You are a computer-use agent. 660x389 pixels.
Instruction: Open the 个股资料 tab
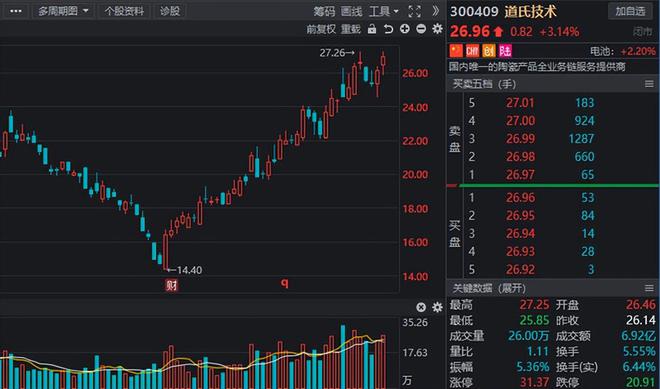124,11
